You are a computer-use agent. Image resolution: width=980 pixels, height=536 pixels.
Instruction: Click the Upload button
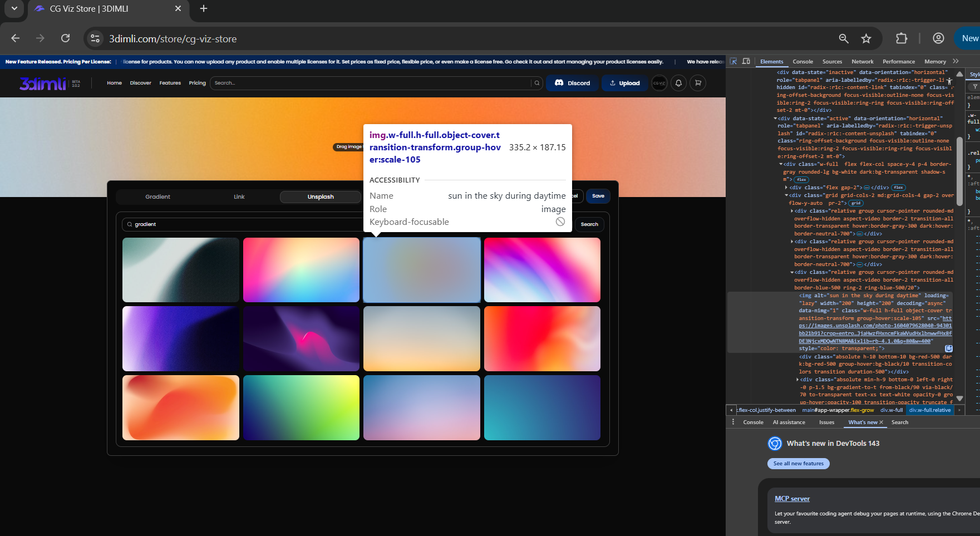click(x=625, y=83)
